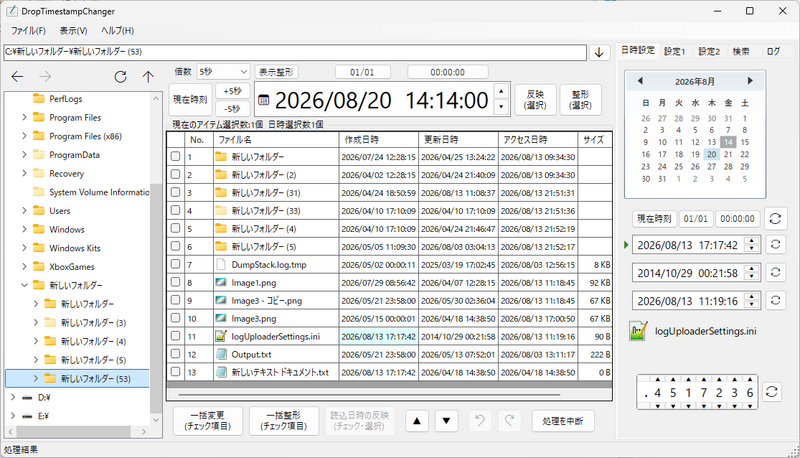This screenshot has height=458, width=800.
Task: Click refresh icon beside 2026/08/13 17:17:42 field
Action: tap(776, 244)
